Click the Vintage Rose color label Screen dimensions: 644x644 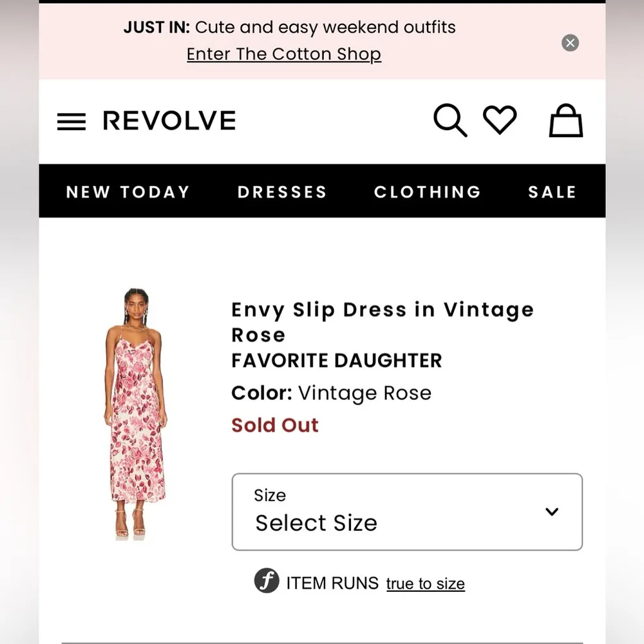(x=364, y=393)
